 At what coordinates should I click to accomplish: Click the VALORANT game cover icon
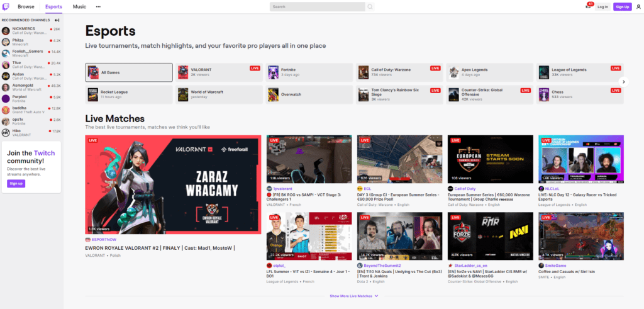pyautogui.click(x=183, y=72)
